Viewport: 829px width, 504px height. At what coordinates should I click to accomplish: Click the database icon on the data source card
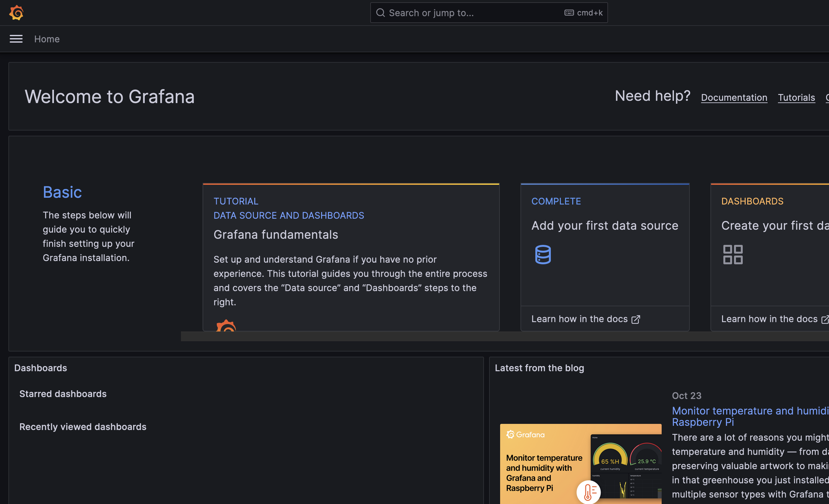(543, 254)
